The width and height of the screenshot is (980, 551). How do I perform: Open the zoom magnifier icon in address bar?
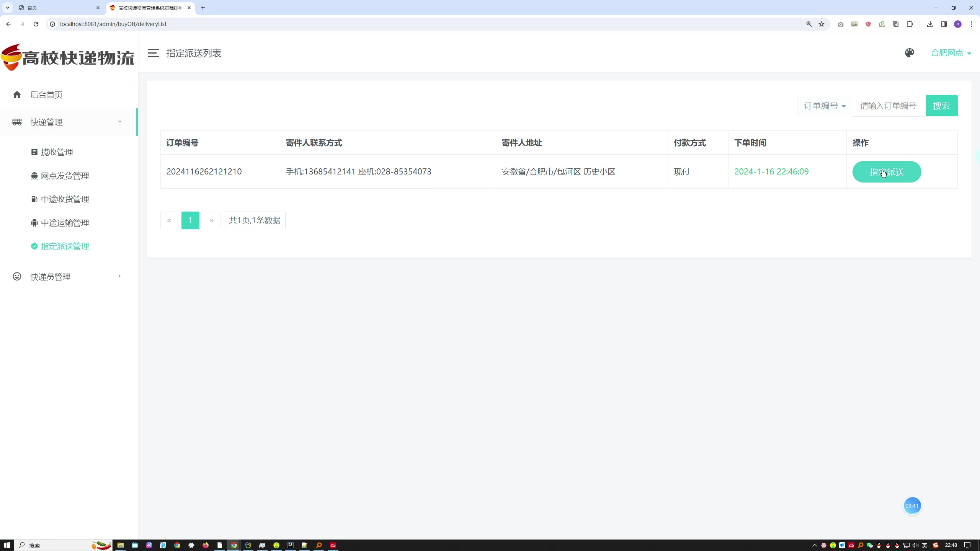point(809,24)
